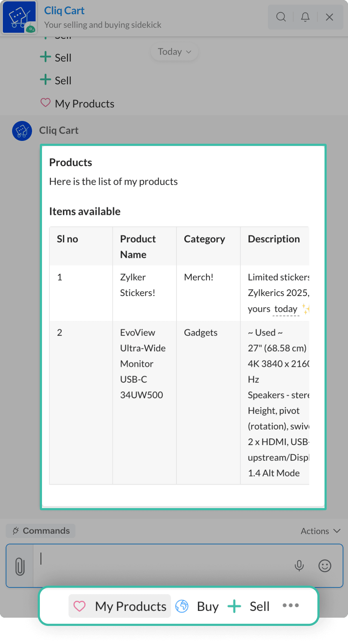
Task: Select Buy in the bottom menu
Action: [208, 606]
